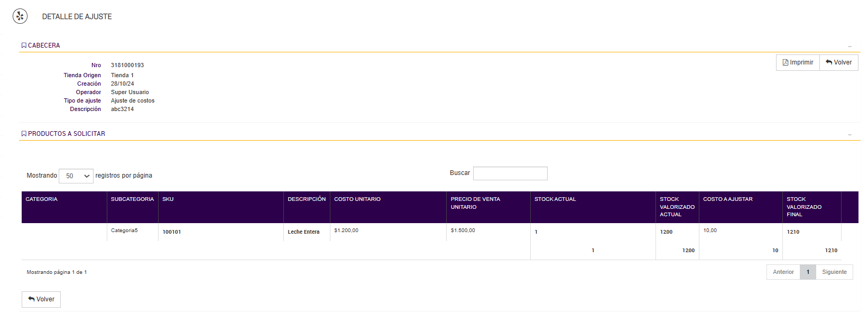Select the creation date 28/10/24
Screen dimensions: 868x313
(122, 84)
